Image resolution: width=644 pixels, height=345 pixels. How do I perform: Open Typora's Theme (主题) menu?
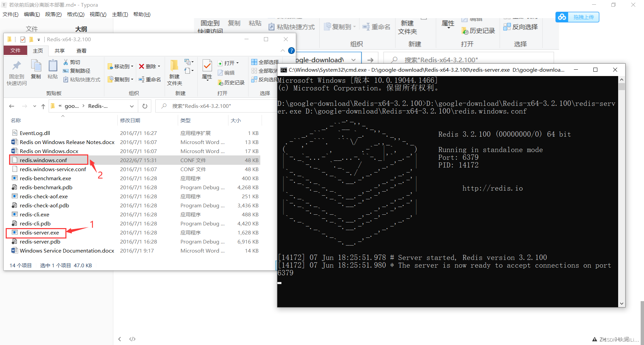[120, 14]
